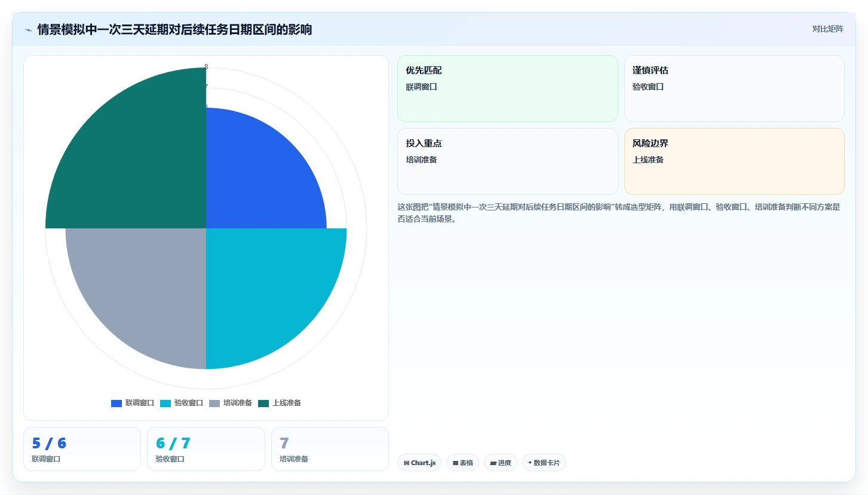Viewport: 868px width, 495px height.
Task: Click the 7 培训准备 stat card
Action: 330,449
